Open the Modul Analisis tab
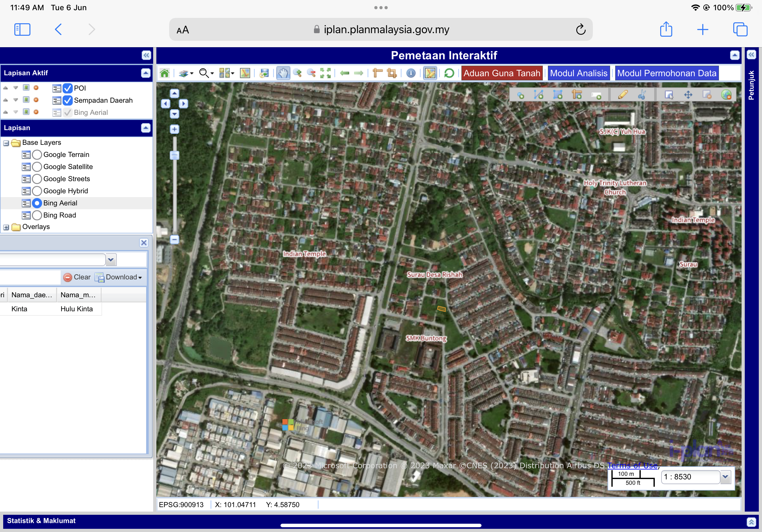Image resolution: width=762 pixels, height=532 pixels. 579,73
